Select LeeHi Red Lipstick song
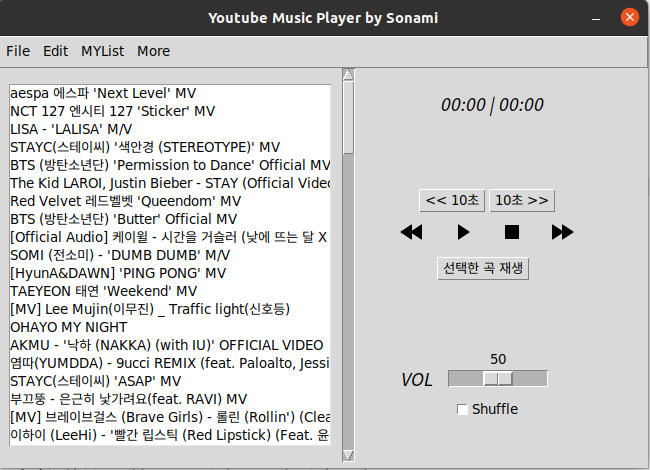 pos(170,435)
